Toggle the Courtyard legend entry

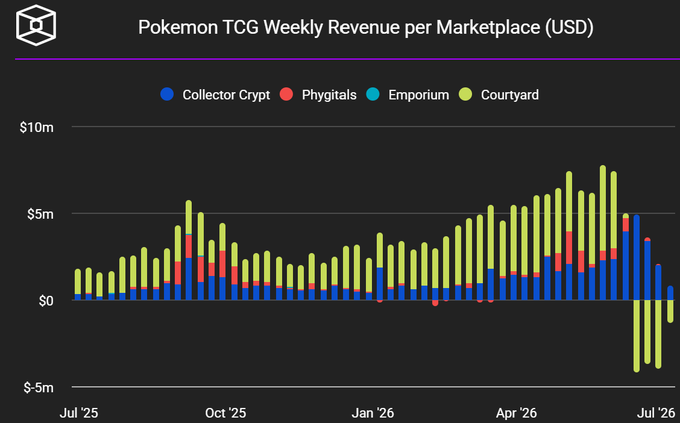pos(499,95)
